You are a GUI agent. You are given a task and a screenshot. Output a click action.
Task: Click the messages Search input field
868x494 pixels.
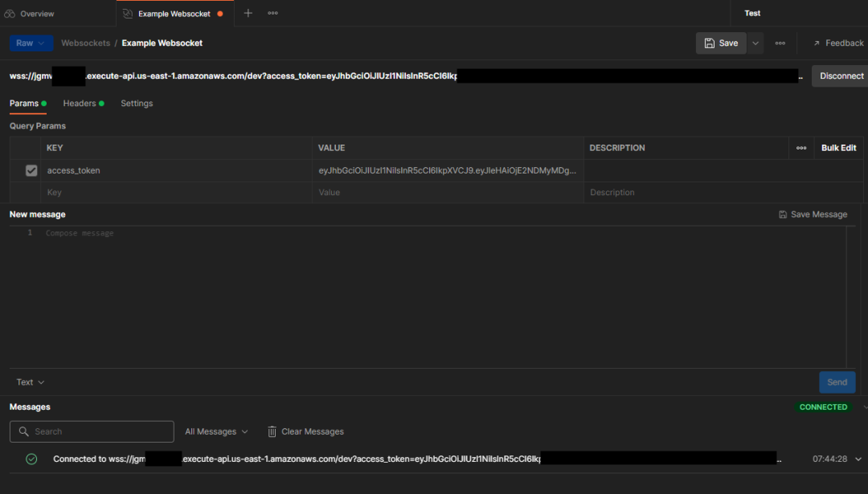pyautogui.click(x=100, y=431)
